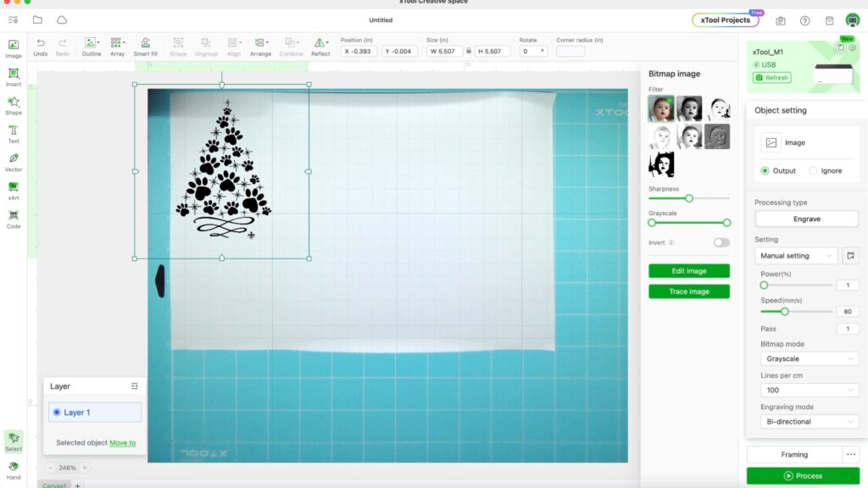Screen dimensions: 868x488
Task: Open xTool_M1 device settings gear
Action: tap(853, 48)
